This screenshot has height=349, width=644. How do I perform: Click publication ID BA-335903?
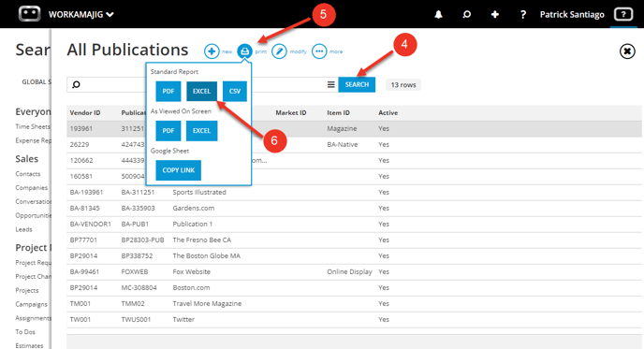[x=138, y=208]
